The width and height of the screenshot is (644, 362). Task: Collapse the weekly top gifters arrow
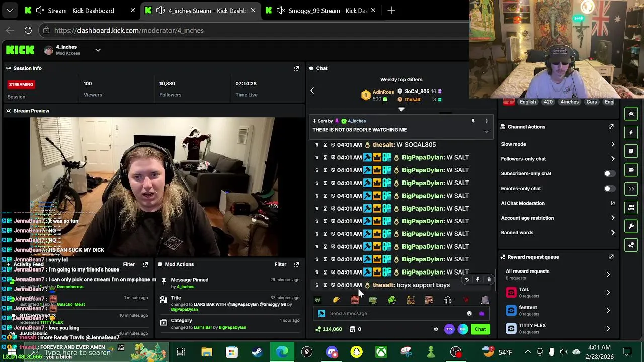pyautogui.click(x=401, y=109)
